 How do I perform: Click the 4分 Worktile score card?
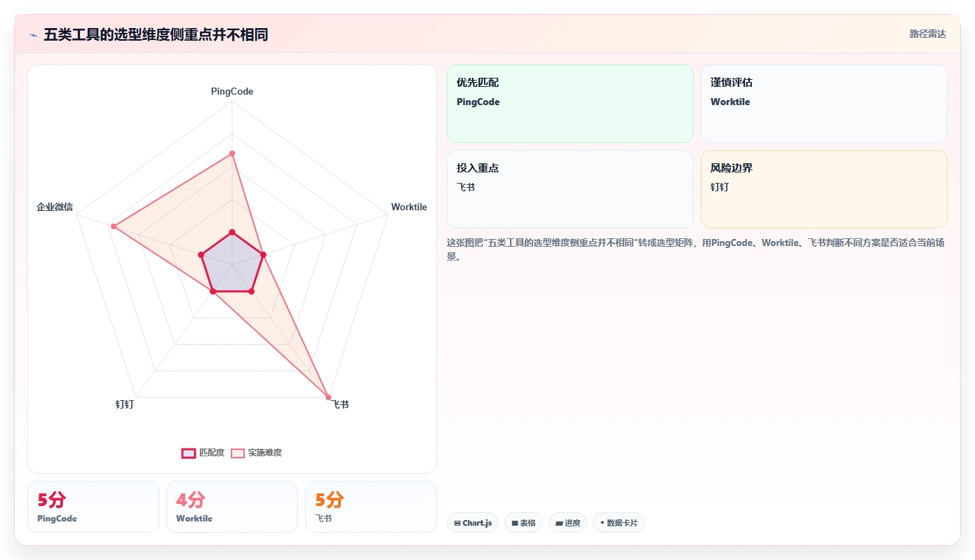coord(232,507)
